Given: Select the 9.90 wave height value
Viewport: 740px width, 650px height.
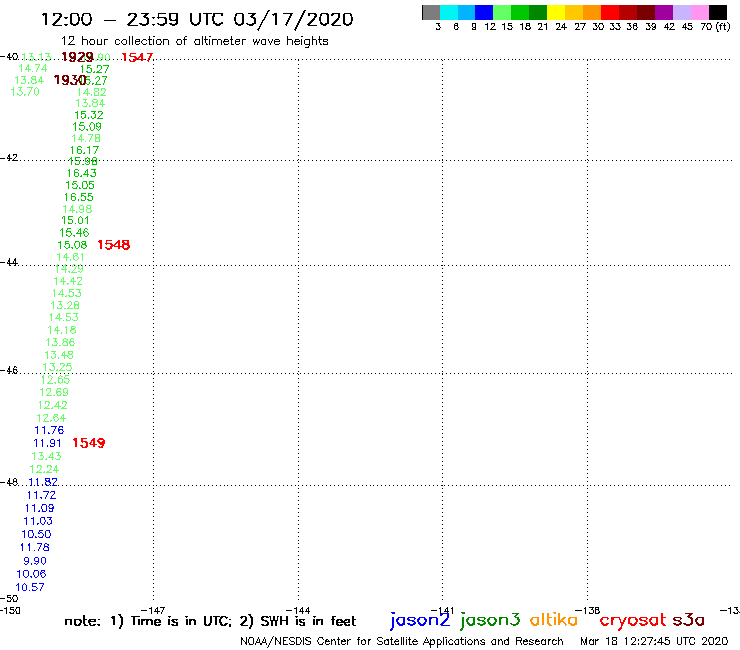Looking at the screenshot, I should pos(35,561).
